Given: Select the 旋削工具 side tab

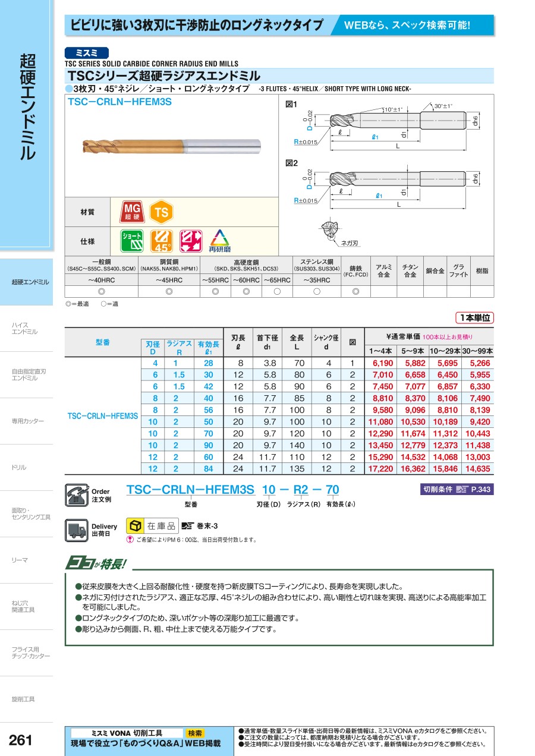Looking at the screenshot, I should [23, 699].
